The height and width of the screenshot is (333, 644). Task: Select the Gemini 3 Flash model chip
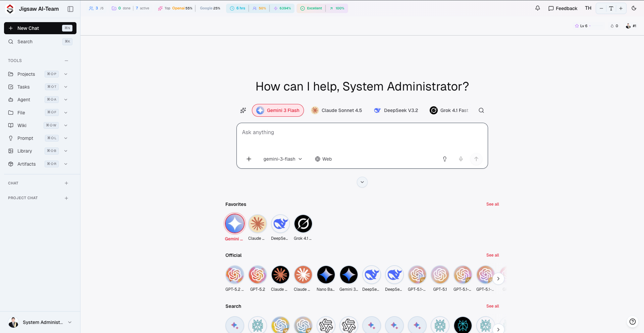tap(278, 110)
